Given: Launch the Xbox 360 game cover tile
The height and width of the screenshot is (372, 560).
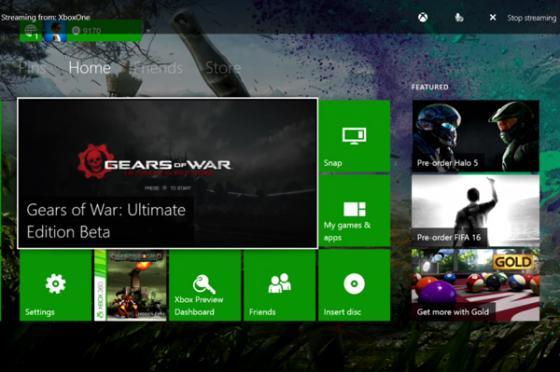Looking at the screenshot, I should point(130,285).
